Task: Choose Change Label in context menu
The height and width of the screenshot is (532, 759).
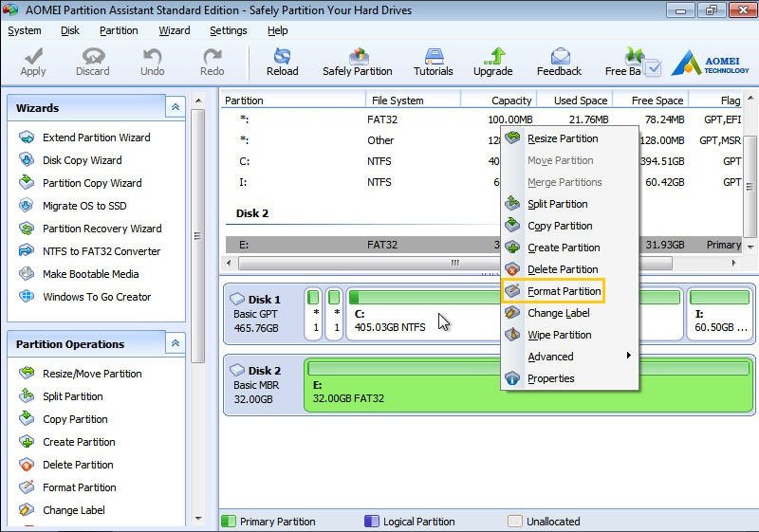Action: tap(570, 313)
